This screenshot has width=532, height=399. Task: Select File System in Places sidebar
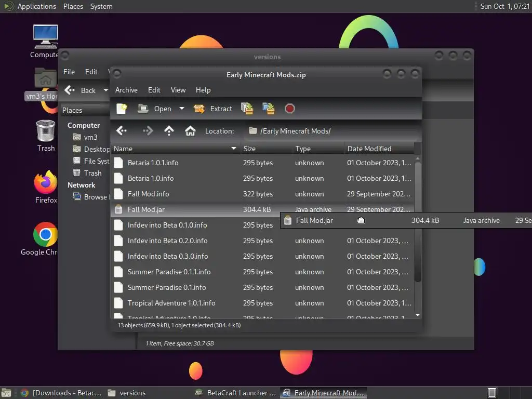click(x=91, y=161)
